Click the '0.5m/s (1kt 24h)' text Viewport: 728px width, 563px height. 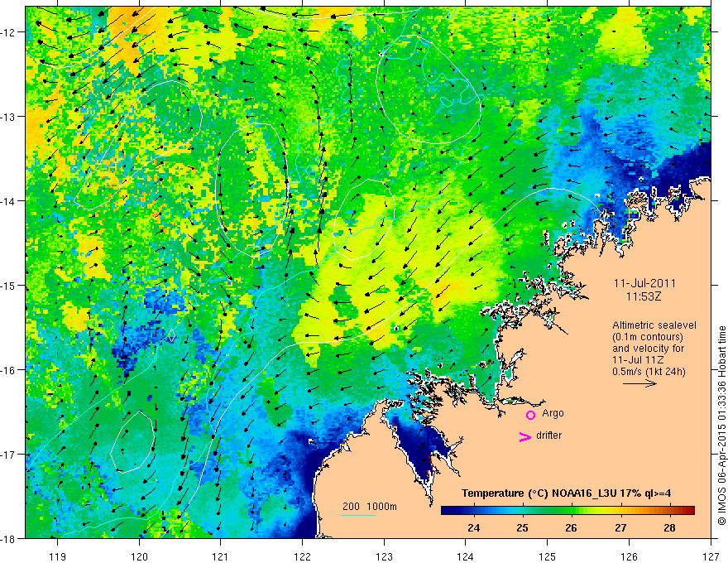pos(649,372)
